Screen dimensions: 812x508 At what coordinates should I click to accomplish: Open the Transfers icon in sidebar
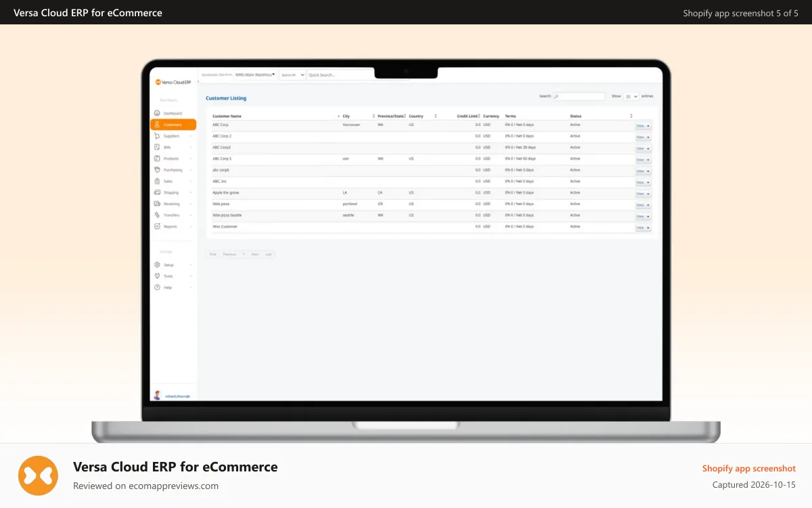pos(157,215)
